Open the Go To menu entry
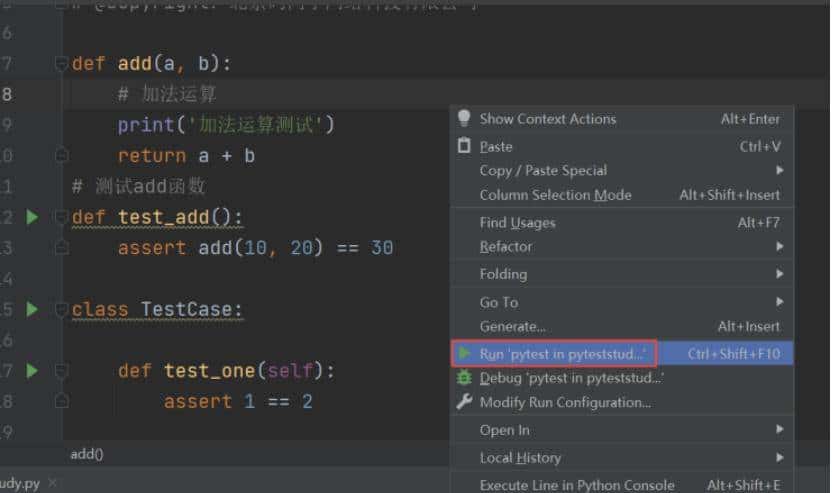832x493 pixels. click(x=622, y=302)
